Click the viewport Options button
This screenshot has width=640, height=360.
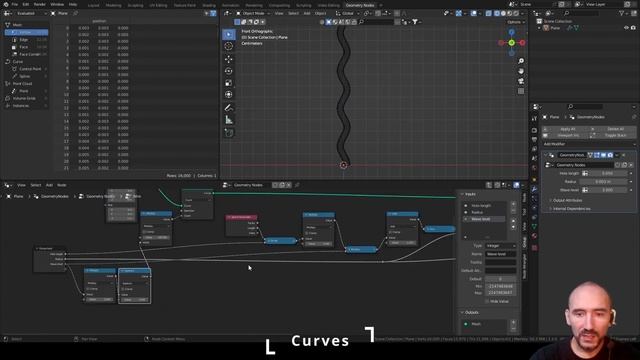515,22
